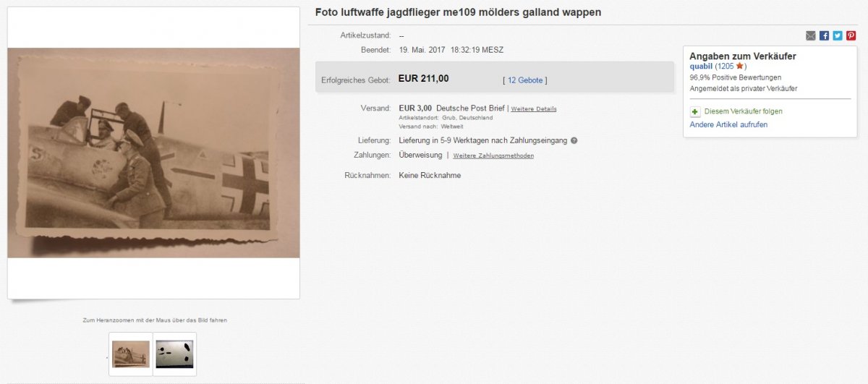The image size is (868, 384).
Task: Share this listing via email icon
Action: click(x=811, y=35)
